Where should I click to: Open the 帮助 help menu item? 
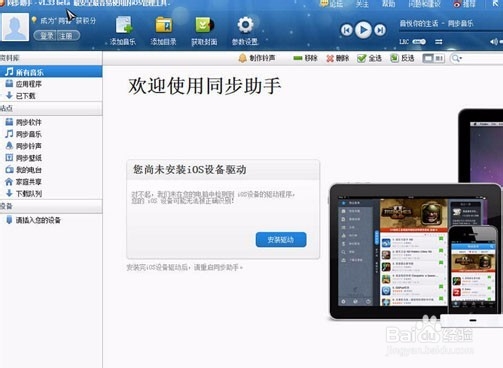(388, 4)
